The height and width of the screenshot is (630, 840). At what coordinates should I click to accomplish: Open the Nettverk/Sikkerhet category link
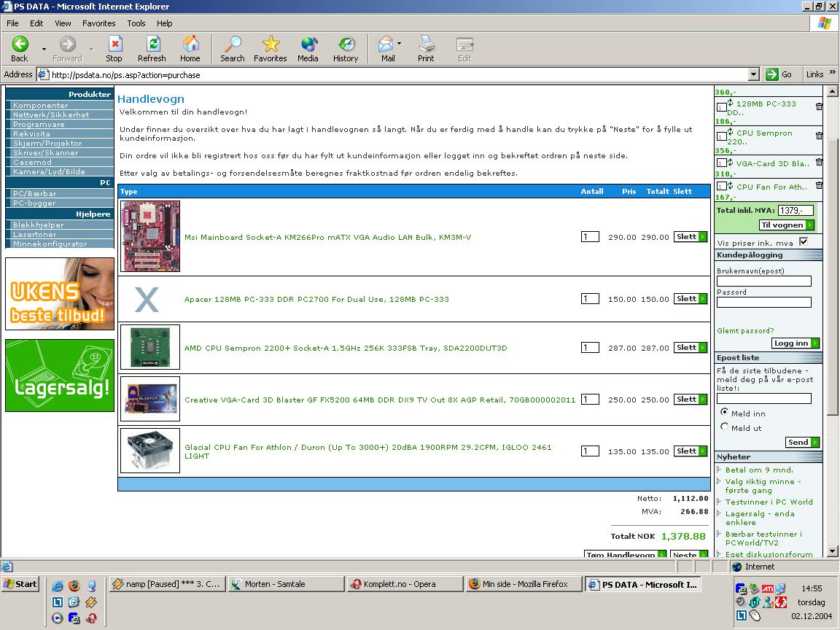[51, 114]
